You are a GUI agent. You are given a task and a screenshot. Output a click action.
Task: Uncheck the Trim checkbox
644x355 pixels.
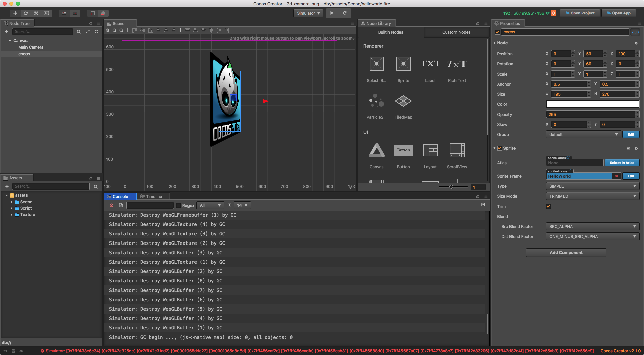click(548, 206)
